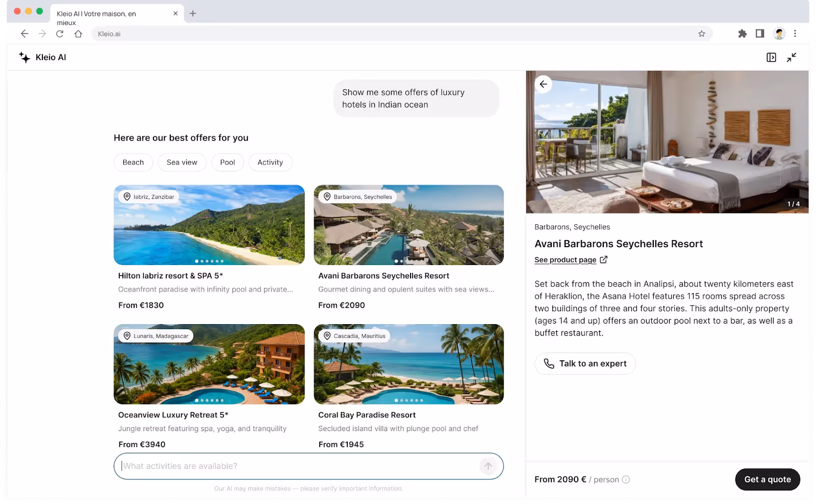Click the Set back from the beach paragraph
Screen dimensions: 816x504
coord(664,308)
